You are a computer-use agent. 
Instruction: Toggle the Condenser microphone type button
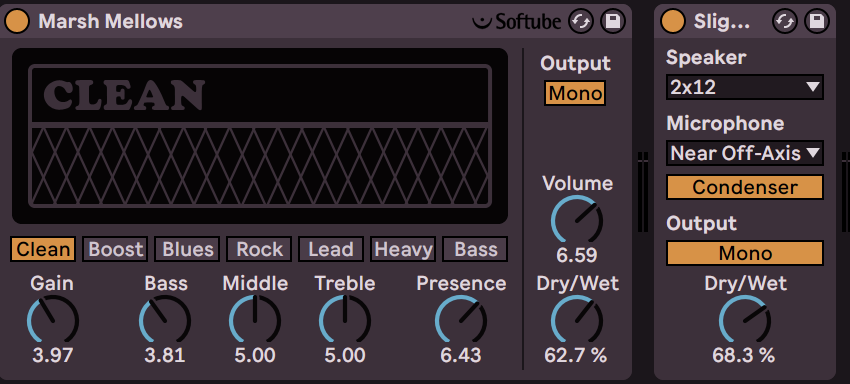click(745, 187)
